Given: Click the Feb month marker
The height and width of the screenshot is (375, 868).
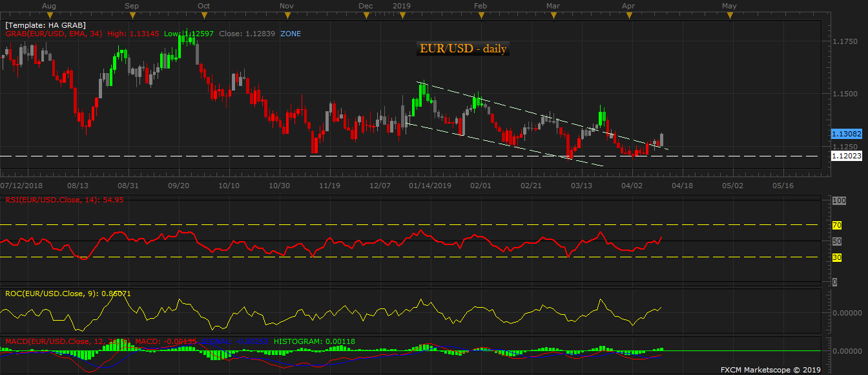Looking at the screenshot, I should [480, 16].
